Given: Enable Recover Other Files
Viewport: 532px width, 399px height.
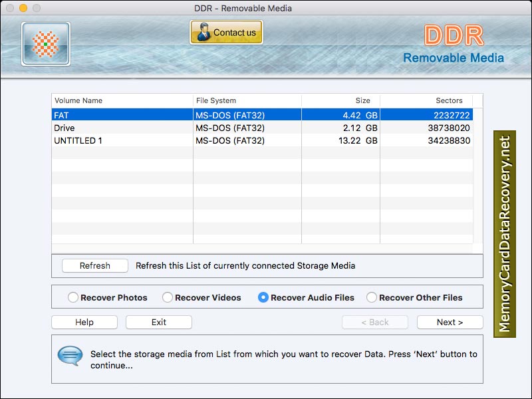Looking at the screenshot, I should 372,298.
